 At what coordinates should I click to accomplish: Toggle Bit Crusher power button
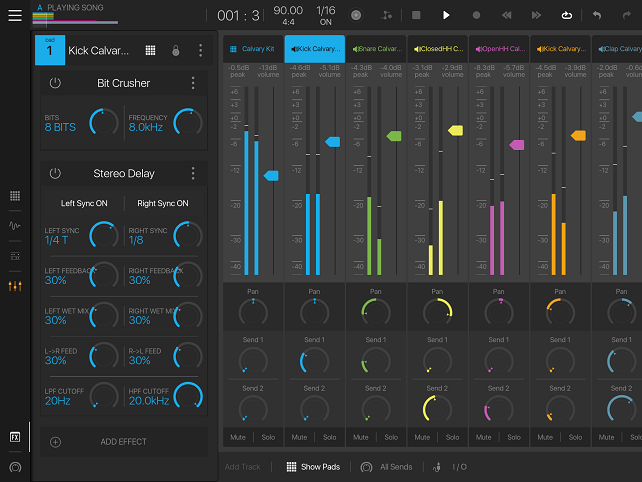(55, 83)
